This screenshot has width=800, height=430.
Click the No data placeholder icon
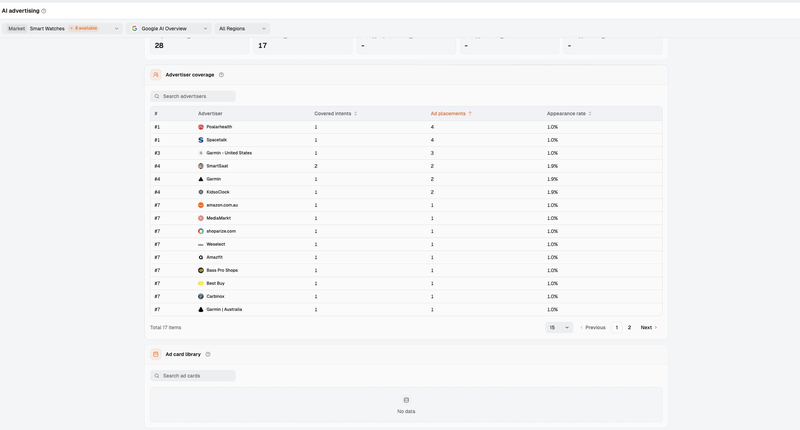(406, 400)
